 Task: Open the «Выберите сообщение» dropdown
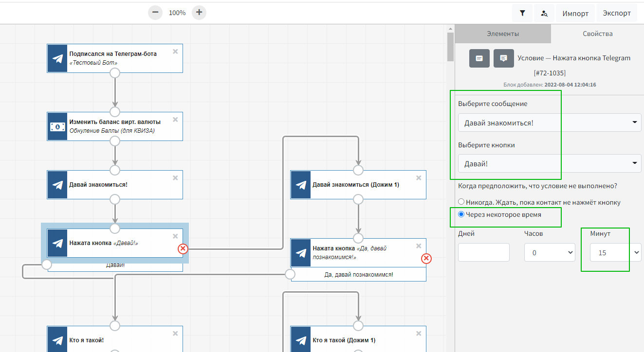(x=549, y=123)
